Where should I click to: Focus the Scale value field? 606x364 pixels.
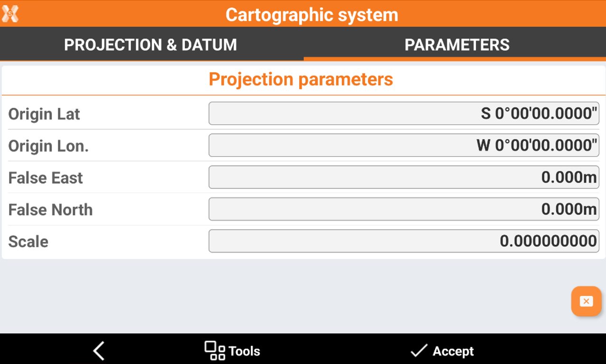(x=404, y=241)
